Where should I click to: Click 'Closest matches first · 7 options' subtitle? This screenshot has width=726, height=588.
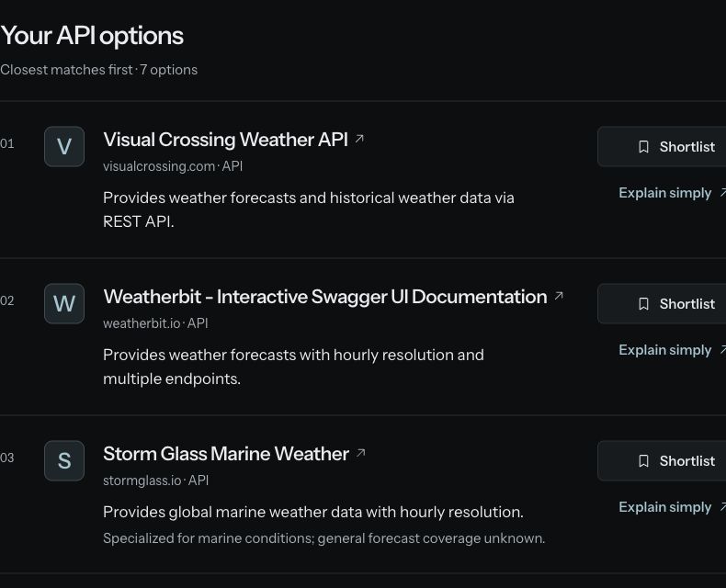99,70
